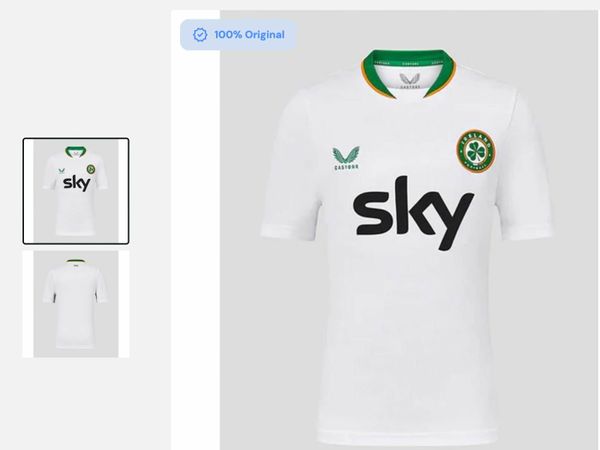Click the green collar in front thumbnail
The image size is (600, 450).
(75, 151)
